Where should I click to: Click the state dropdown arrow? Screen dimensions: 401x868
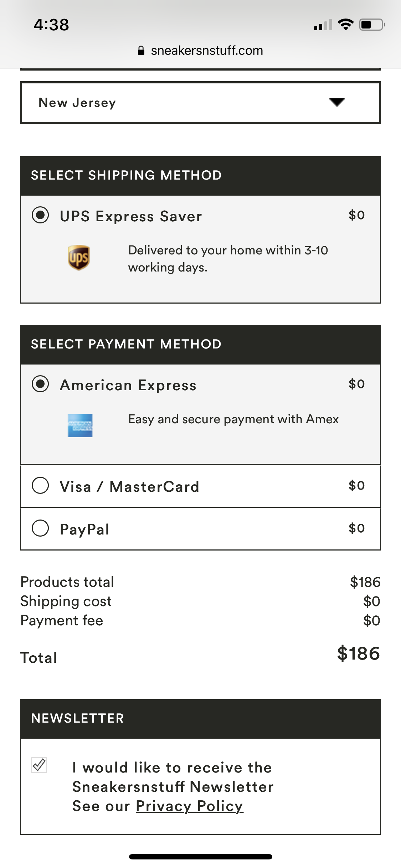[x=337, y=103]
